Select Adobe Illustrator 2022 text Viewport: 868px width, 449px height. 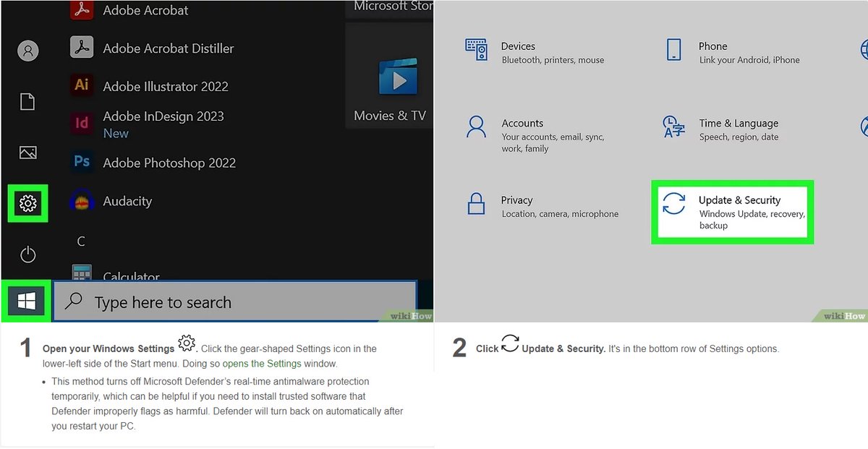click(166, 86)
